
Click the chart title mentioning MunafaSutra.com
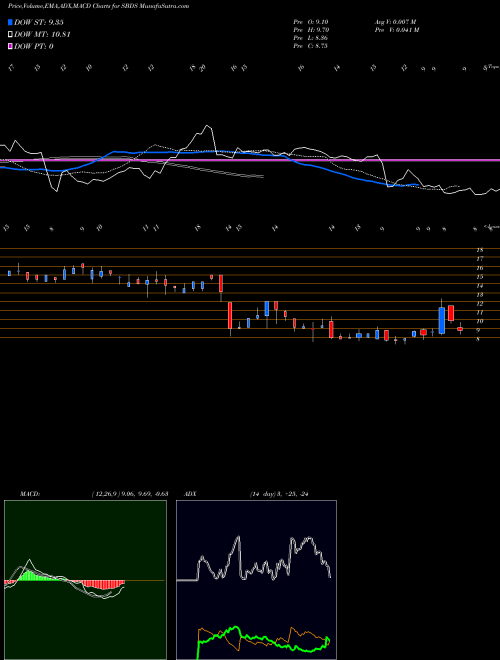click(x=98, y=6)
